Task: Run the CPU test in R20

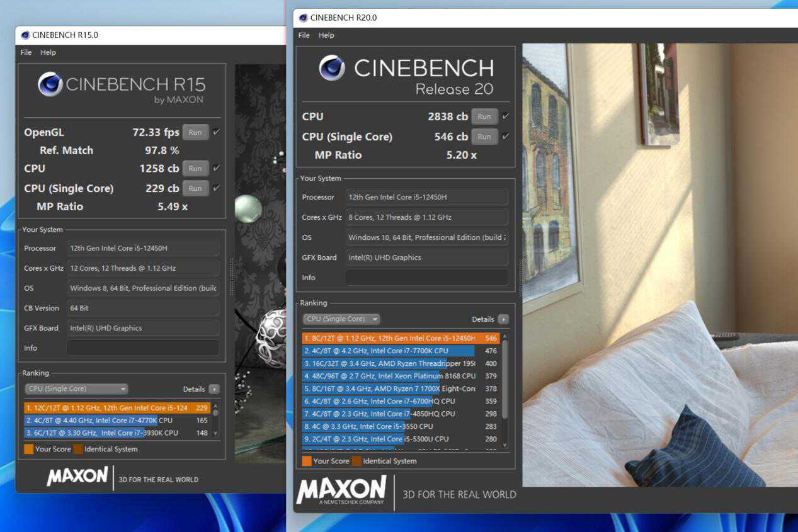Action: [x=484, y=116]
